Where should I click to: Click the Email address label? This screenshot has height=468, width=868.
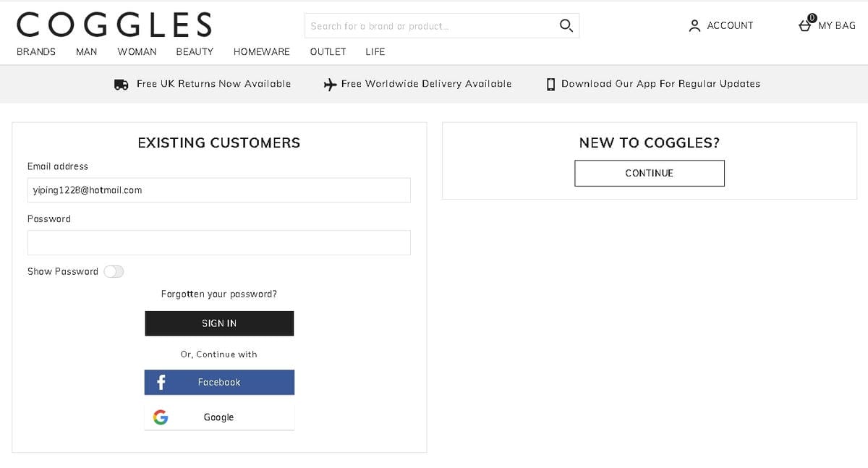tap(58, 166)
